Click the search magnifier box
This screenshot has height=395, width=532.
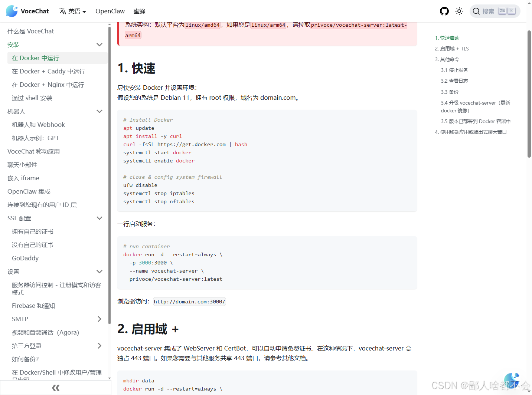[x=495, y=11]
